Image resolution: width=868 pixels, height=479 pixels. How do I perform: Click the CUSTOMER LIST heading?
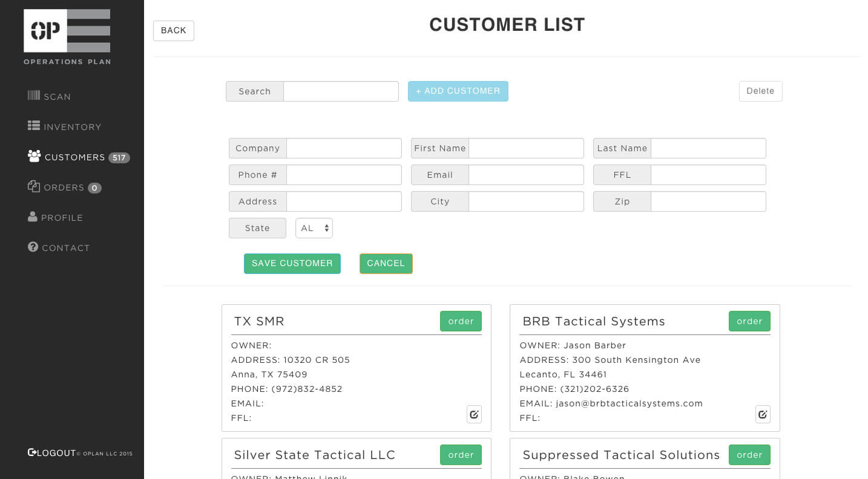pyautogui.click(x=507, y=25)
